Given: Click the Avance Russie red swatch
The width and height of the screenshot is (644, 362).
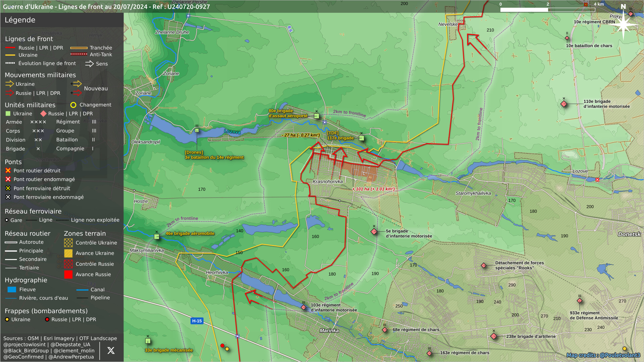Looking at the screenshot, I should pyautogui.click(x=68, y=275).
